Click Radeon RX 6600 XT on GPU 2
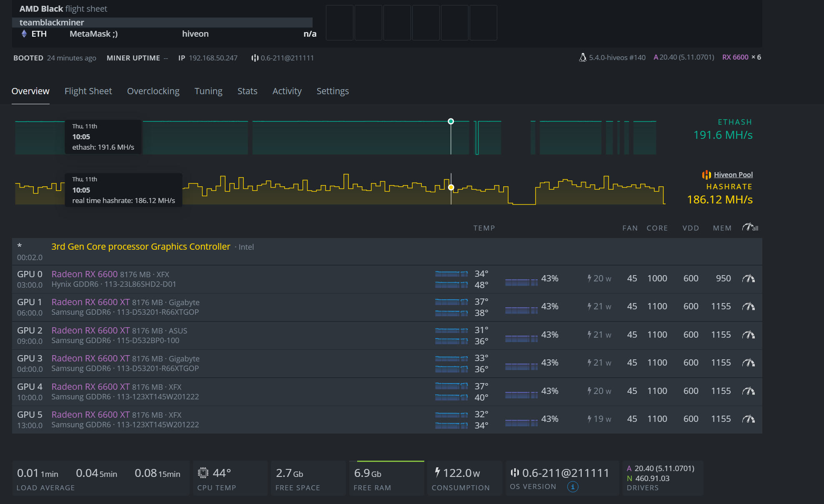 (x=90, y=330)
